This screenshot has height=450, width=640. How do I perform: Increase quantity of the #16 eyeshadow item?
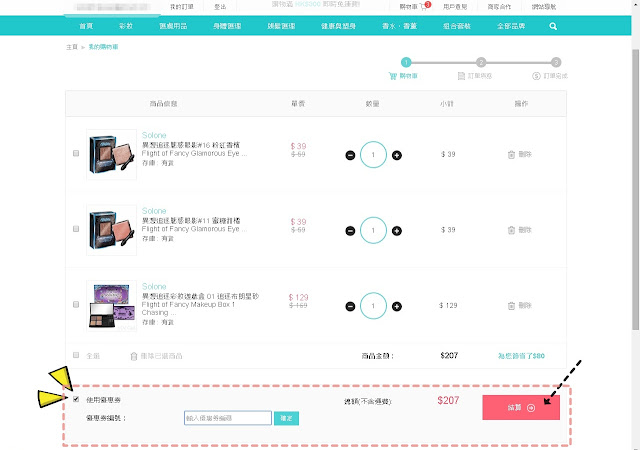point(397,155)
